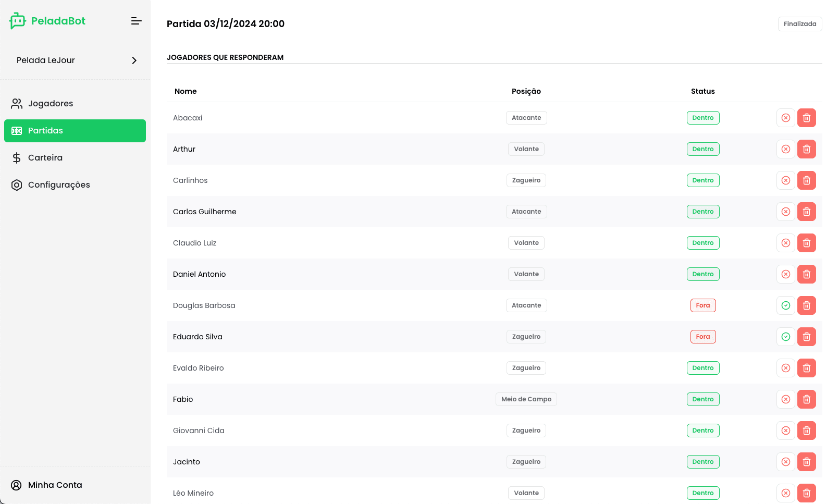Screen dimensions: 839x504
Task: Click the PeladaBot robot logo icon
Action: pos(17,21)
